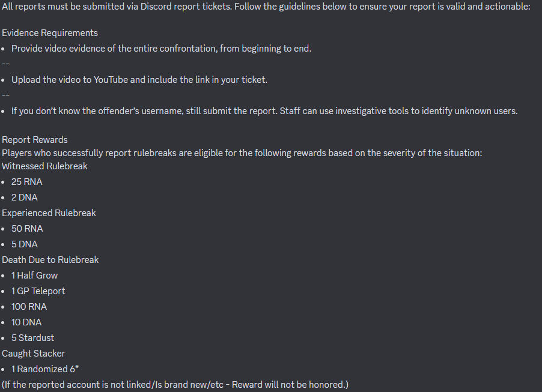The width and height of the screenshot is (542, 392).
Task: Select the 'Witnessed Rulebreak' heading
Action: [44, 166]
